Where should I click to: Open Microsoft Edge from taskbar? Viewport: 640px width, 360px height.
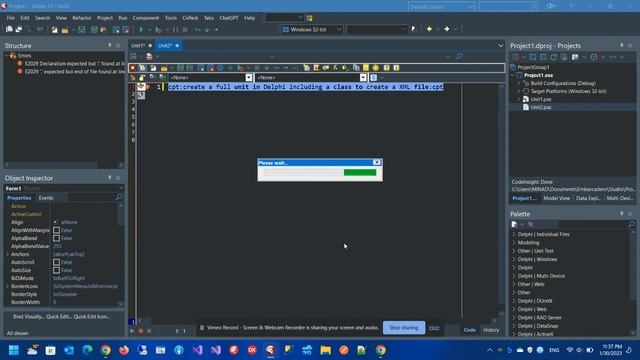coord(87,350)
